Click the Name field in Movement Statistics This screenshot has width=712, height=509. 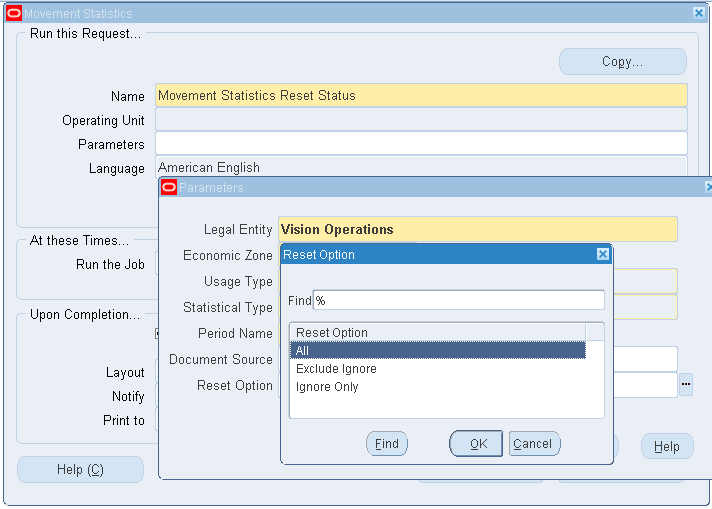421,95
